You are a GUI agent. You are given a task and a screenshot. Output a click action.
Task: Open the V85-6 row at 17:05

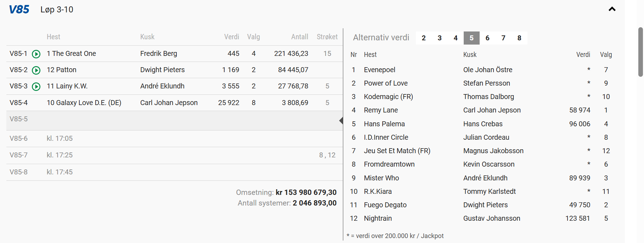(x=174, y=139)
